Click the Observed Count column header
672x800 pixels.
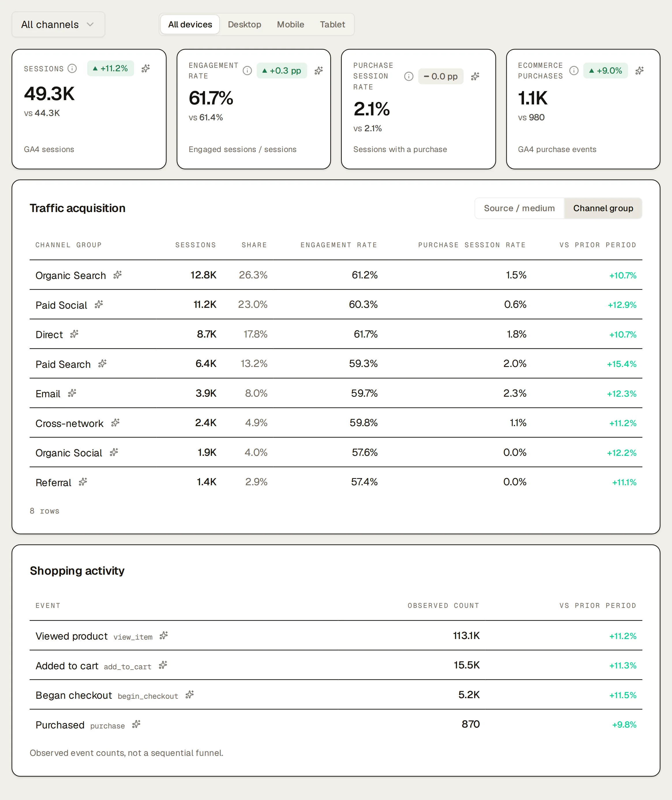(443, 606)
